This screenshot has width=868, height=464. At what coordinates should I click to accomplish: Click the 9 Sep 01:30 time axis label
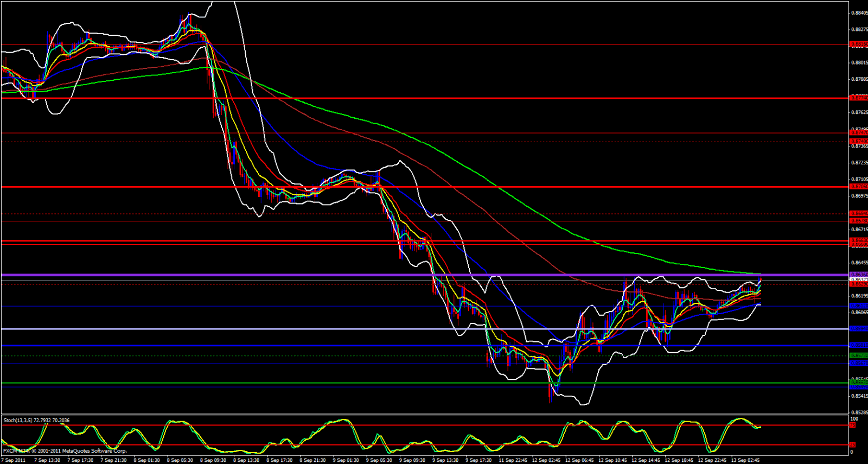click(346, 460)
